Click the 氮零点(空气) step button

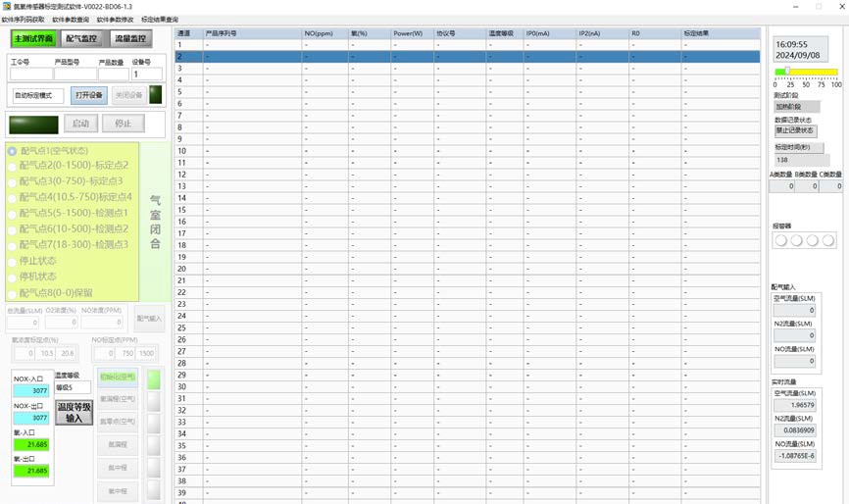tap(118, 422)
